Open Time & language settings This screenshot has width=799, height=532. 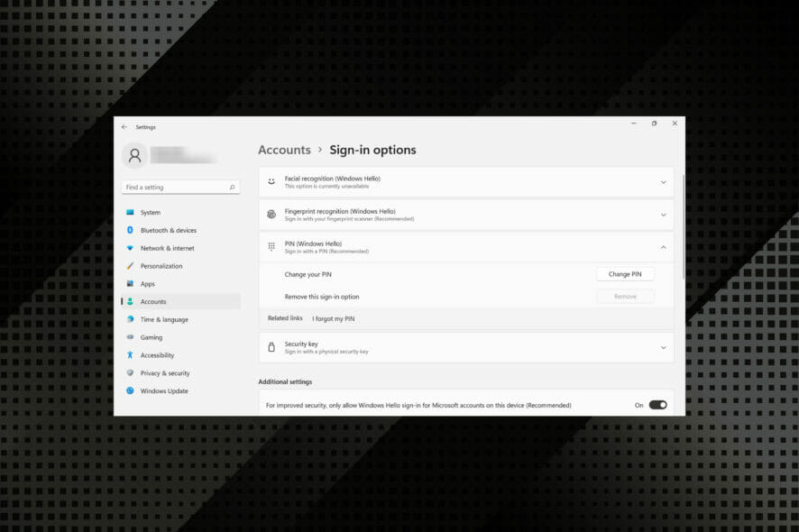pyautogui.click(x=181, y=319)
